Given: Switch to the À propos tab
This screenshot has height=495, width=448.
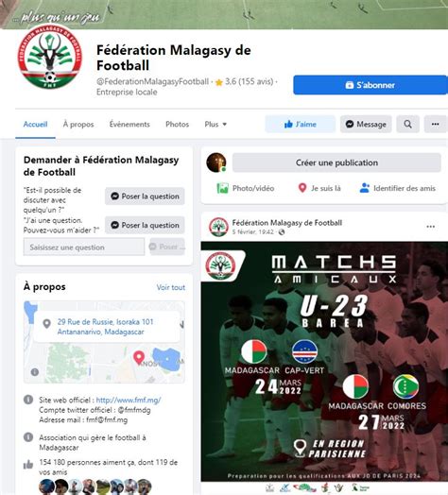Looking at the screenshot, I should [x=78, y=125].
